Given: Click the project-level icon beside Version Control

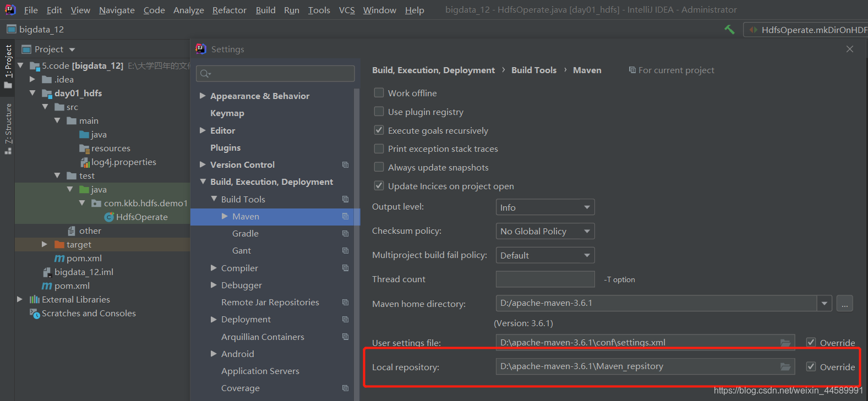Looking at the screenshot, I should (x=345, y=165).
